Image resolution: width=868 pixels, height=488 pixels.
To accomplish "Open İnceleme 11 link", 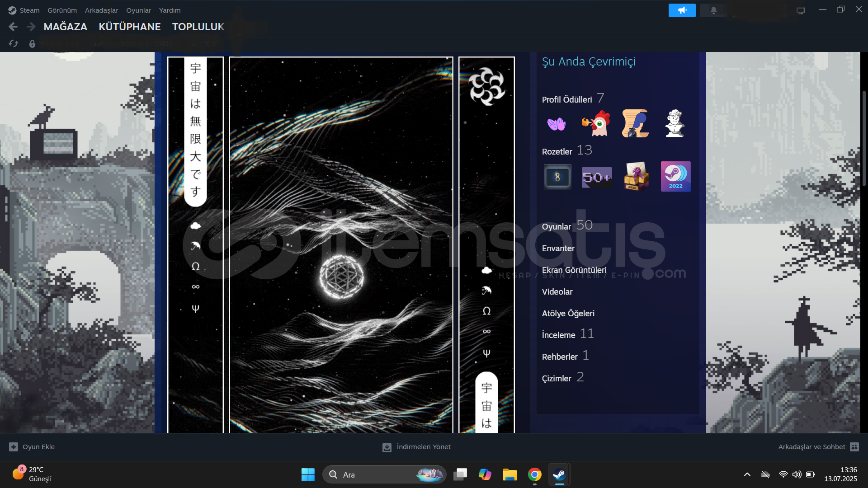I will pos(568,334).
